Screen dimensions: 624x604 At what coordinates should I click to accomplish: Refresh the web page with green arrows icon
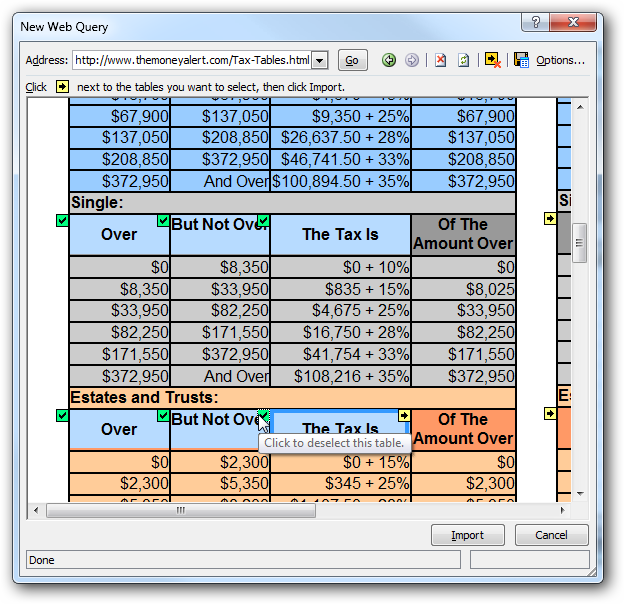coord(464,60)
